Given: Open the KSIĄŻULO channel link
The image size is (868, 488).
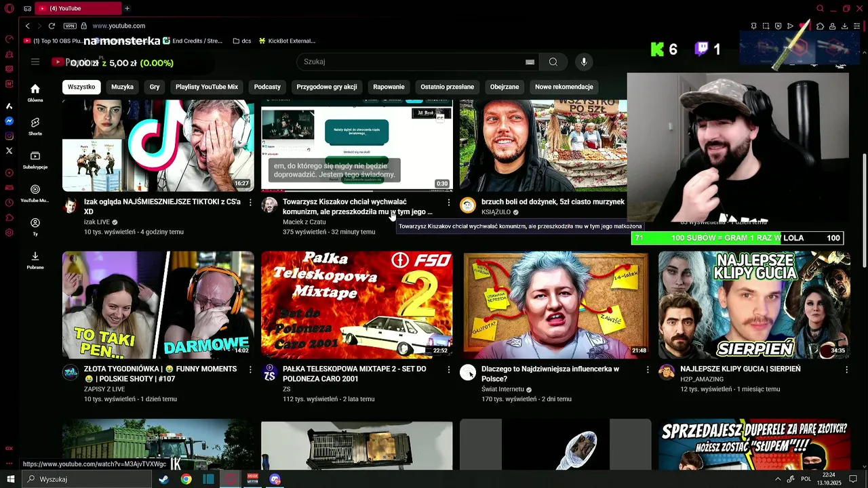Looking at the screenshot, I should pyautogui.click(x=496, y=212).
